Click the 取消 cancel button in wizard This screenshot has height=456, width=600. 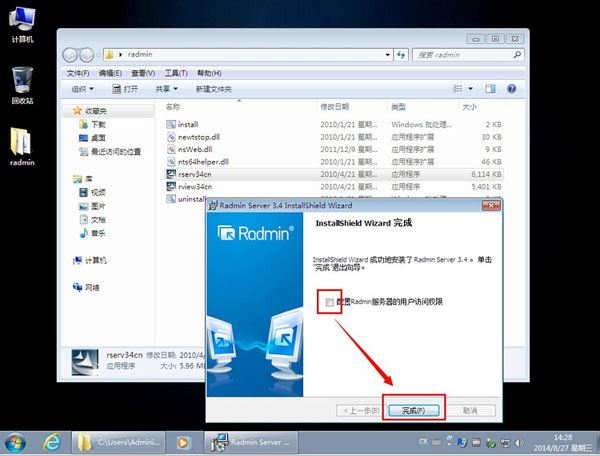[470, 410]
